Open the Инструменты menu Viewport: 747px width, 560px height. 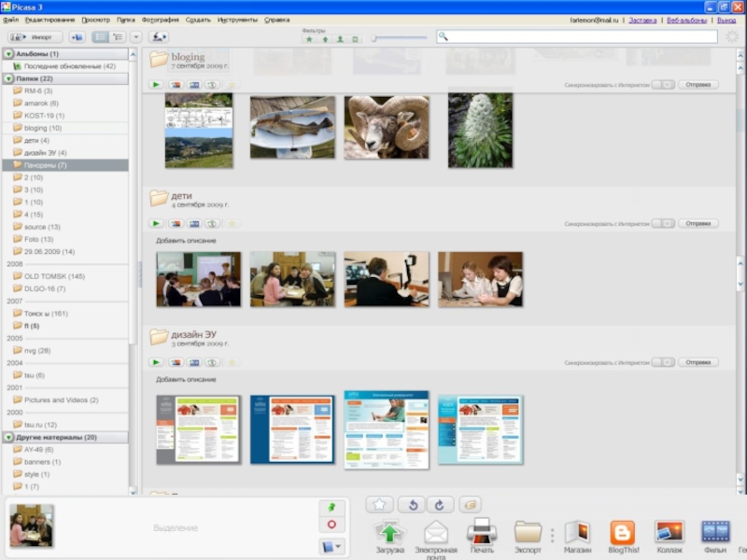(x=237, y=20)
